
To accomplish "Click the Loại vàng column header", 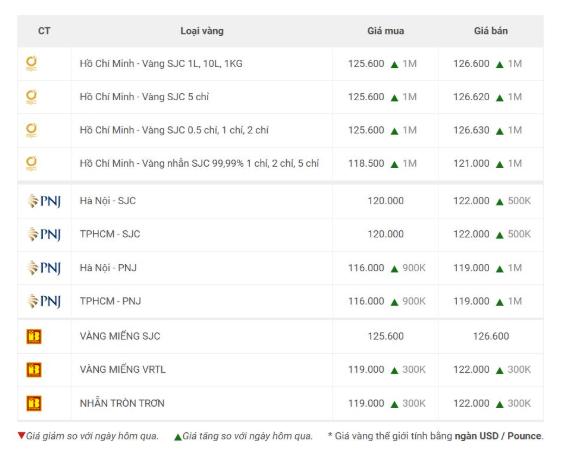I will (x=202, y=31).
